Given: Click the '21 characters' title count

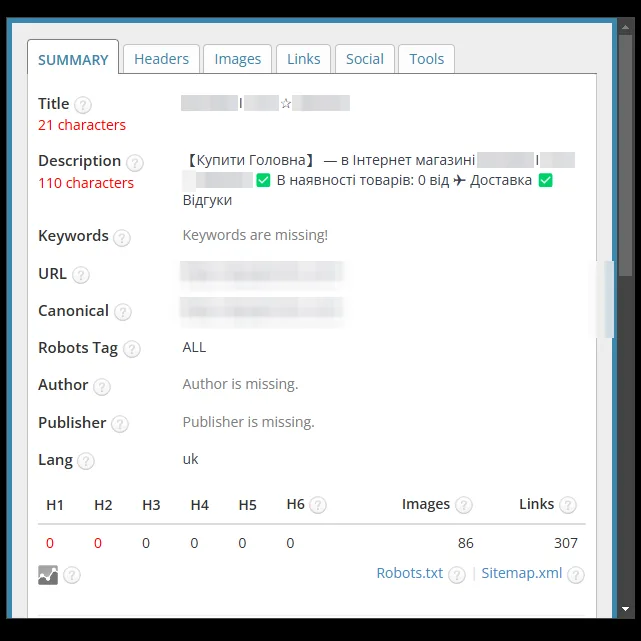Looking at the screenshot, I should 82,125.
